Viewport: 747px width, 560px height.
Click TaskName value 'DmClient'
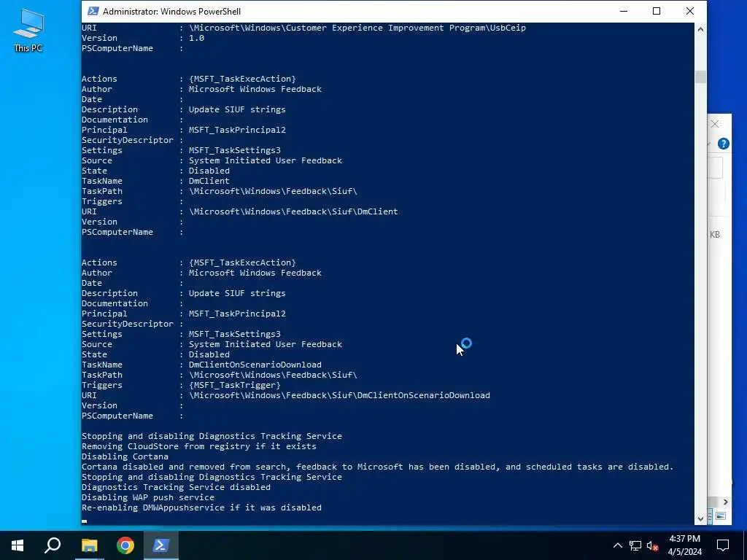tap(209, 181)
